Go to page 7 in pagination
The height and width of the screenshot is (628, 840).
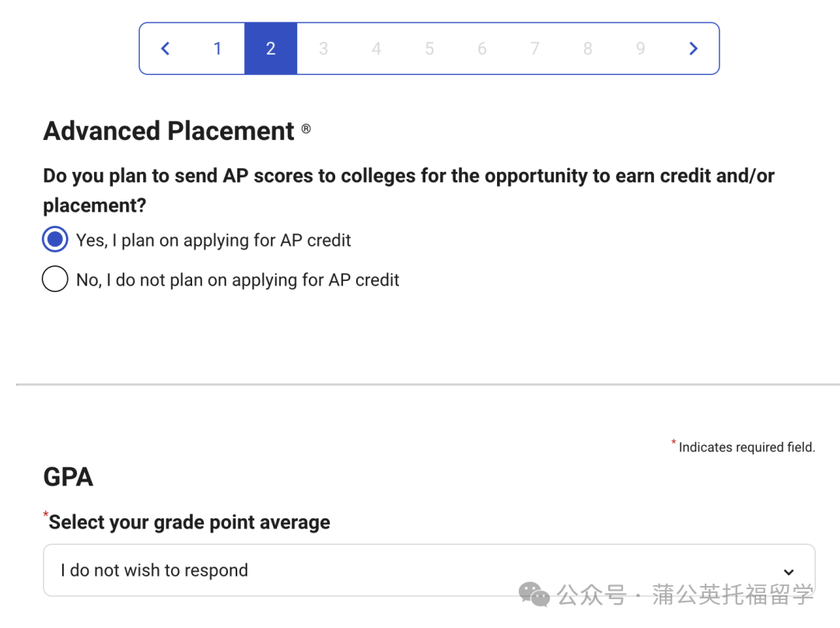pos(535,49)
